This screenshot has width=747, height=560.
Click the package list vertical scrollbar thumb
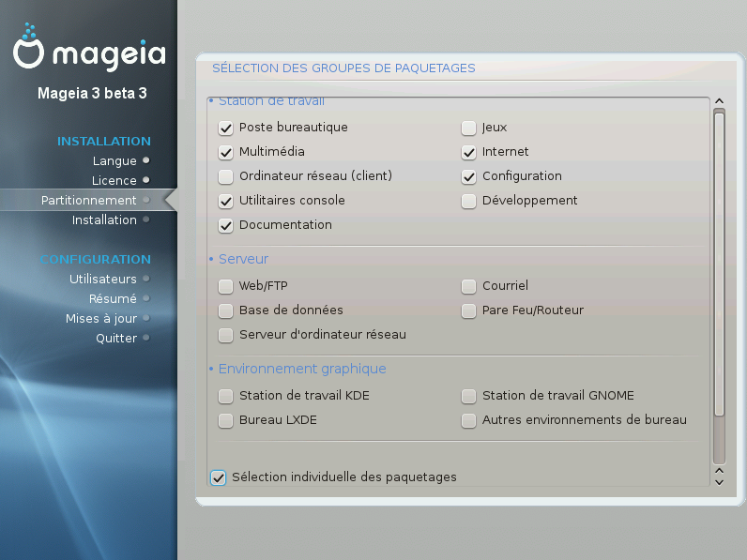click(720, 264)
